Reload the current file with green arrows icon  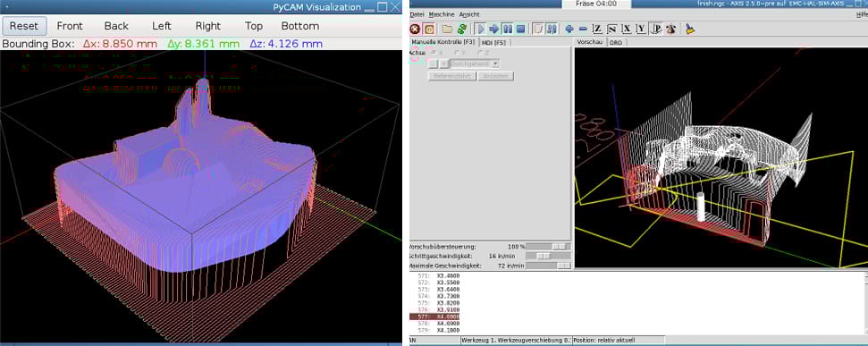tap(461, 29)
